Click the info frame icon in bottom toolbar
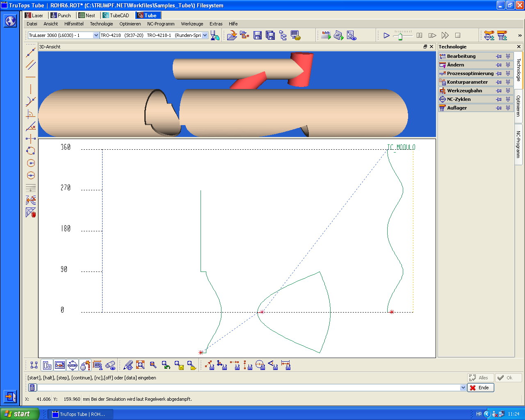Screen dimensions: 525x420 coord(98,365)
